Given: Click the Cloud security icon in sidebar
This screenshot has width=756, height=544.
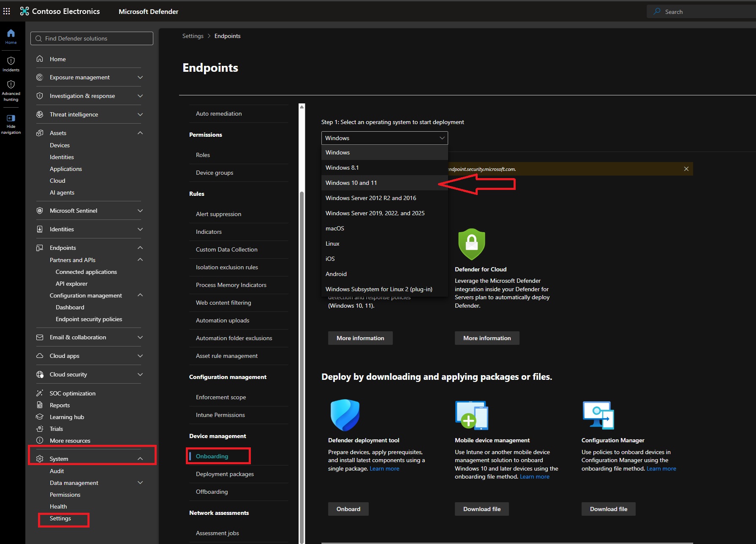Looking at the screenshot, I should 40,374.
